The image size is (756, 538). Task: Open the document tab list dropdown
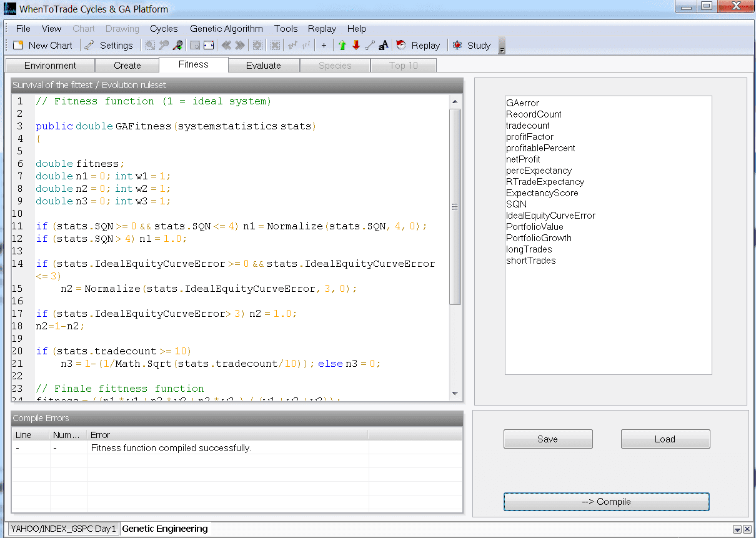(x=737, y=529)
